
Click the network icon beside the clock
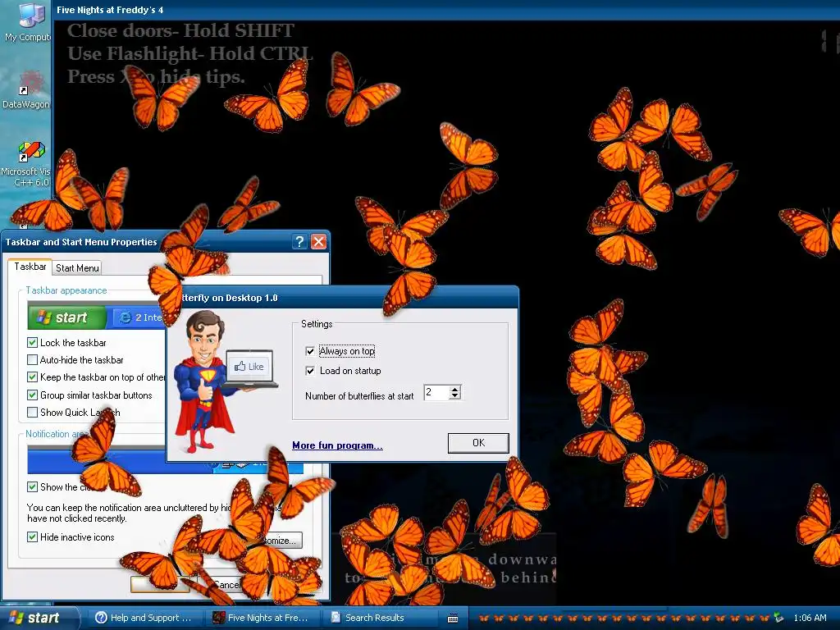(x=779, y=618)
